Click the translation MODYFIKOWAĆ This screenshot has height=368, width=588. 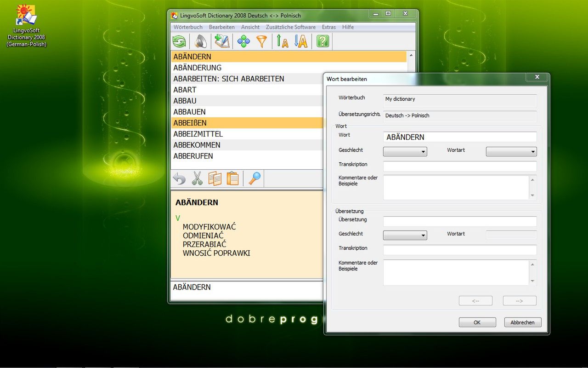(209, 227)
